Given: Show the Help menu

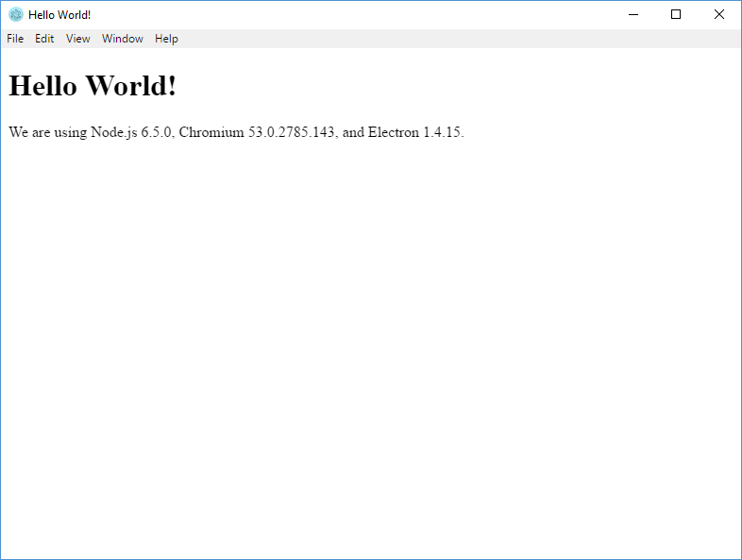Looking at the screenshot, I should click(x=166, y=39).
